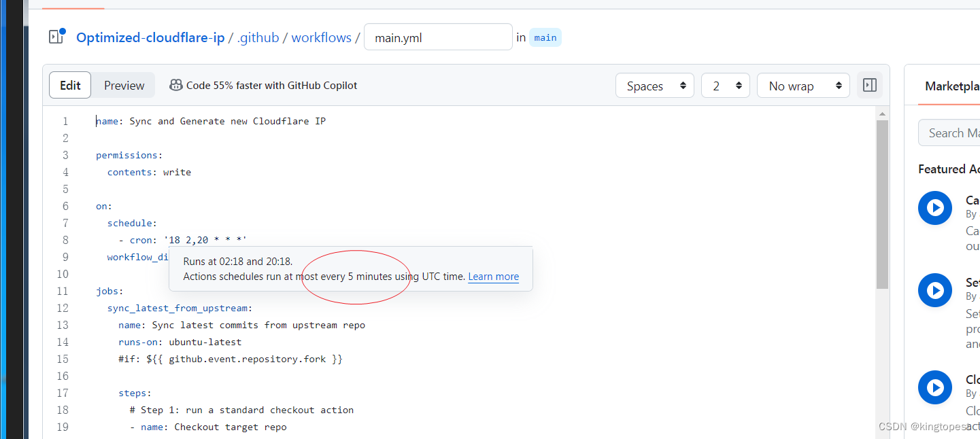Click the 'on:' line in editor
Screen dimensions: 980x439
click(104, 206)
